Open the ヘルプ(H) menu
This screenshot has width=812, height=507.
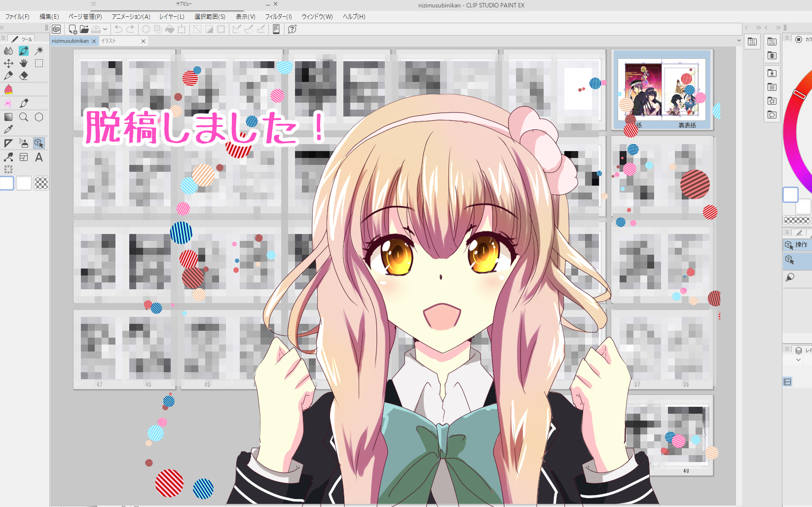click(x=354, y=17)
